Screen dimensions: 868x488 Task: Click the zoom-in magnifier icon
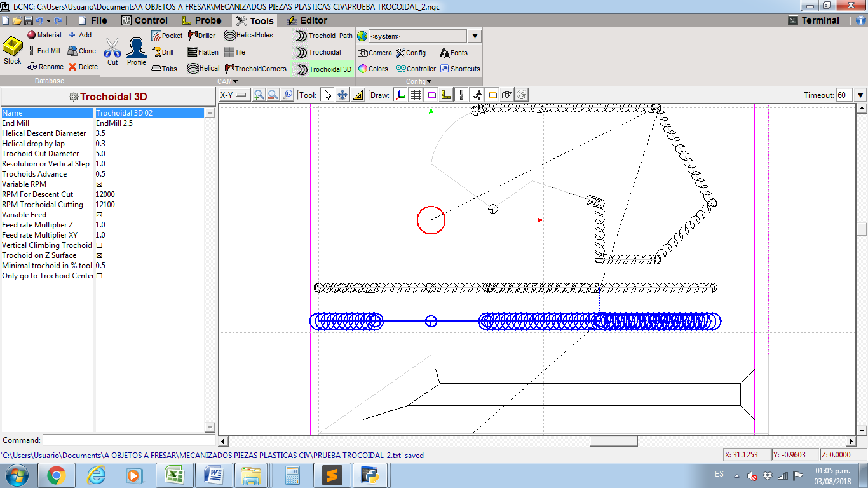click(259, 95)
